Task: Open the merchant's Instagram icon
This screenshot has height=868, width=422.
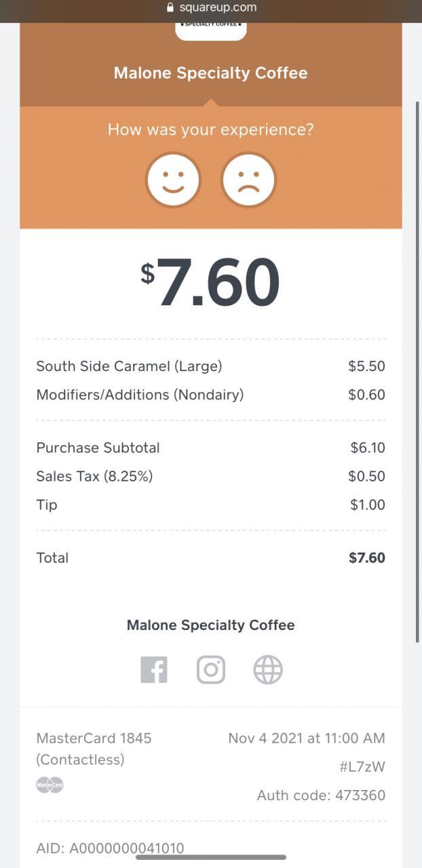Action: [211, 670]
